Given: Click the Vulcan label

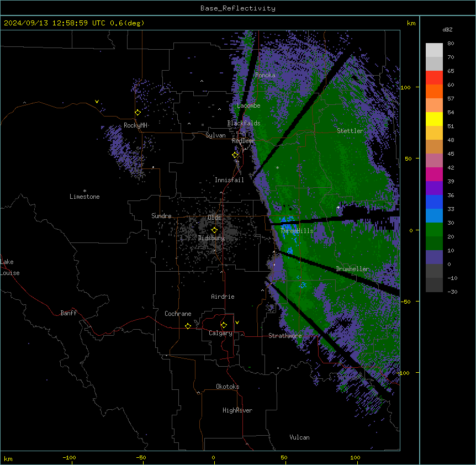Looking at the screenshot, I should (x=300, y=437).
